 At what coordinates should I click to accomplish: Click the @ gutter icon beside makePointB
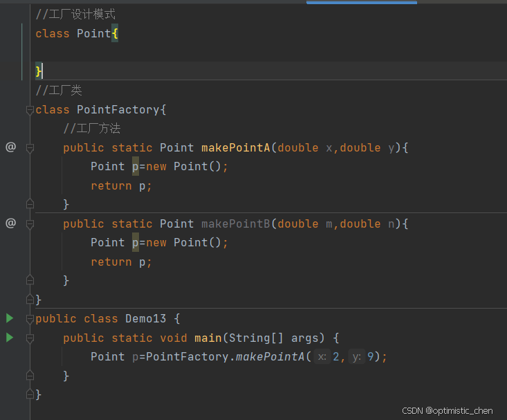[10, 223]
